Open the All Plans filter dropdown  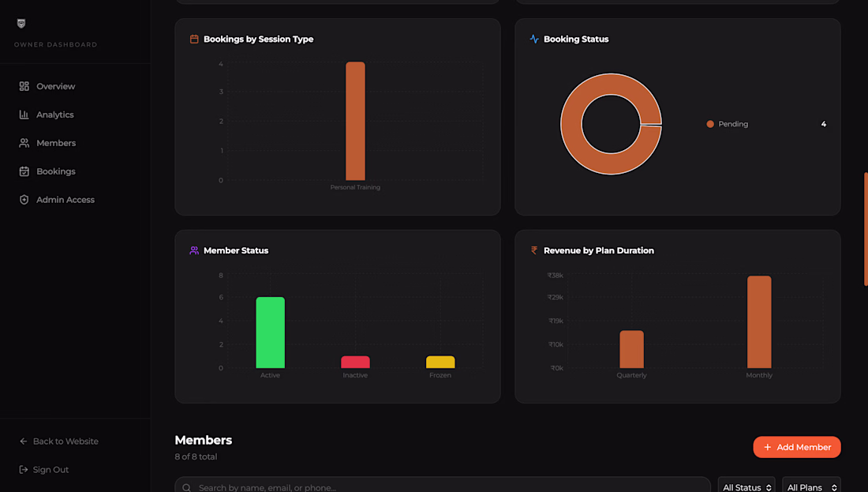[811, 486]
